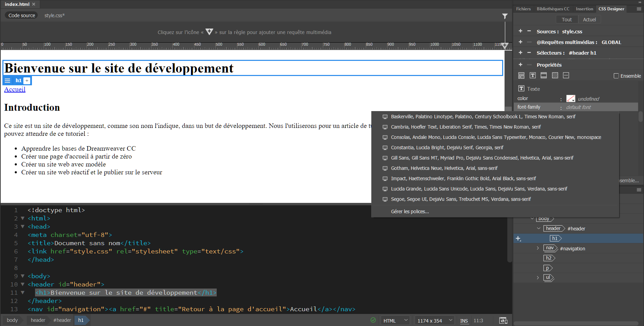
Task: Choose the Gotham, Helvetica Neue font stack
Action: [444, 168]
